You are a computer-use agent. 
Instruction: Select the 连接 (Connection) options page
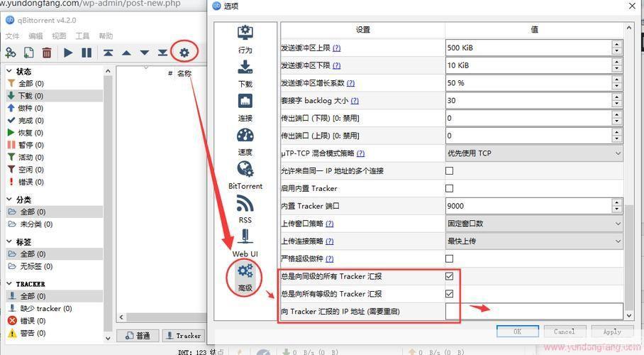pyautogui.click(x=245, y=108)
